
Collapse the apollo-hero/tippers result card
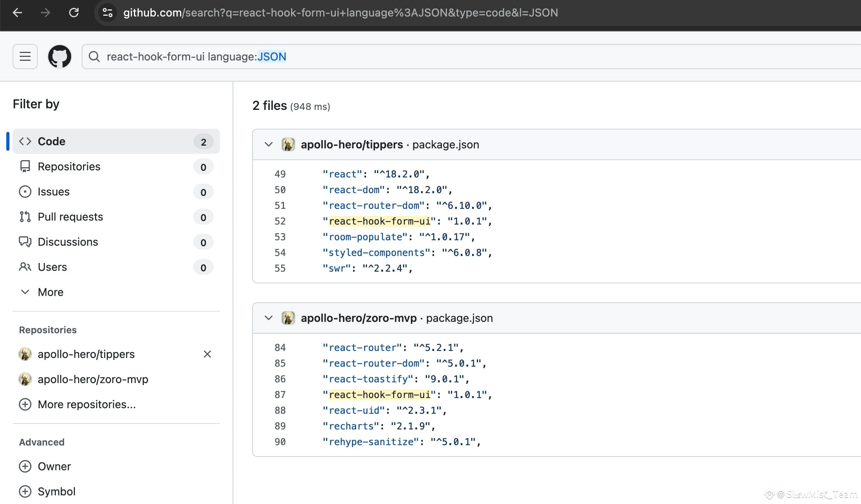269,144
